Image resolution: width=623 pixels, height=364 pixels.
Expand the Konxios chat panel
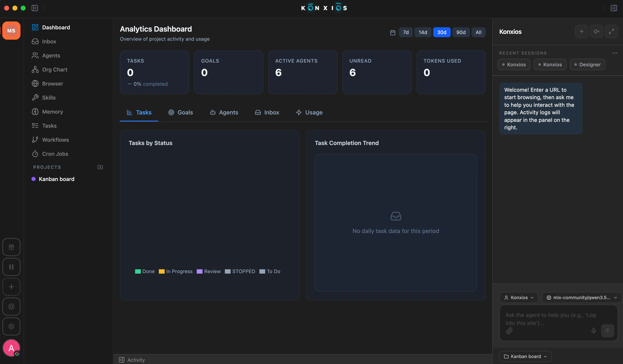tap(611, 32)
